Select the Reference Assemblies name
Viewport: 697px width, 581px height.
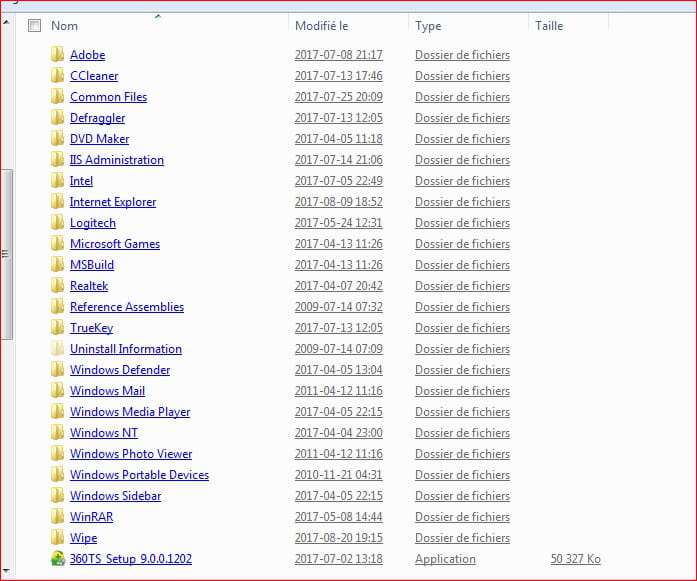pyautogui.click(x=127, y=306)
